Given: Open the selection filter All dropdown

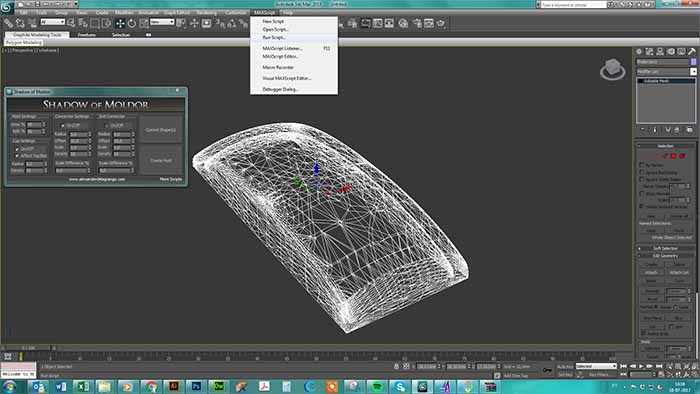Looking at the screenshot, I should [52, 22].
